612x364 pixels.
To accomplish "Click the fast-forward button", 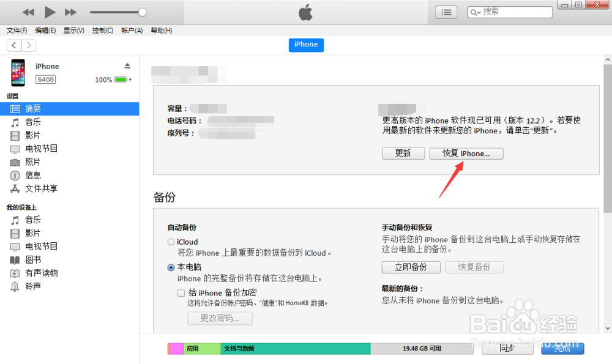I will [x=70, y=12].
